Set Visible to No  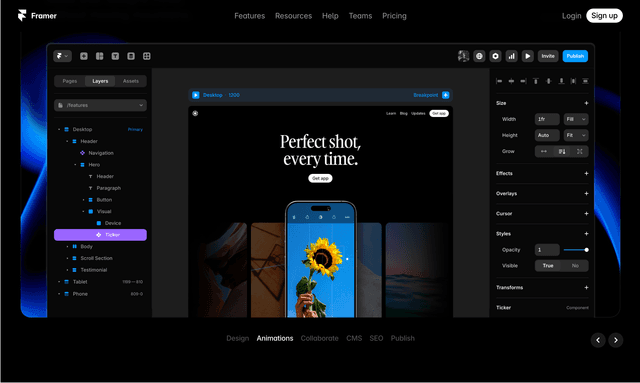click(575, 265)
